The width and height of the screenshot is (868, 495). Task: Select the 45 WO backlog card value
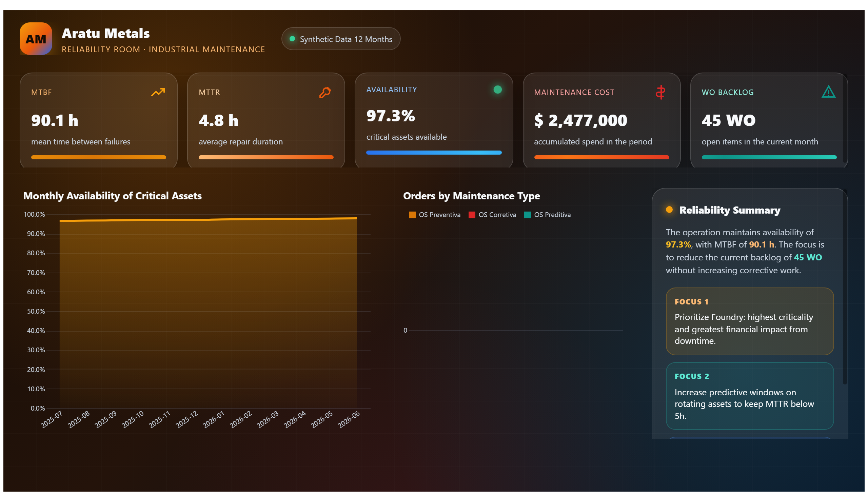pos(728,120)
